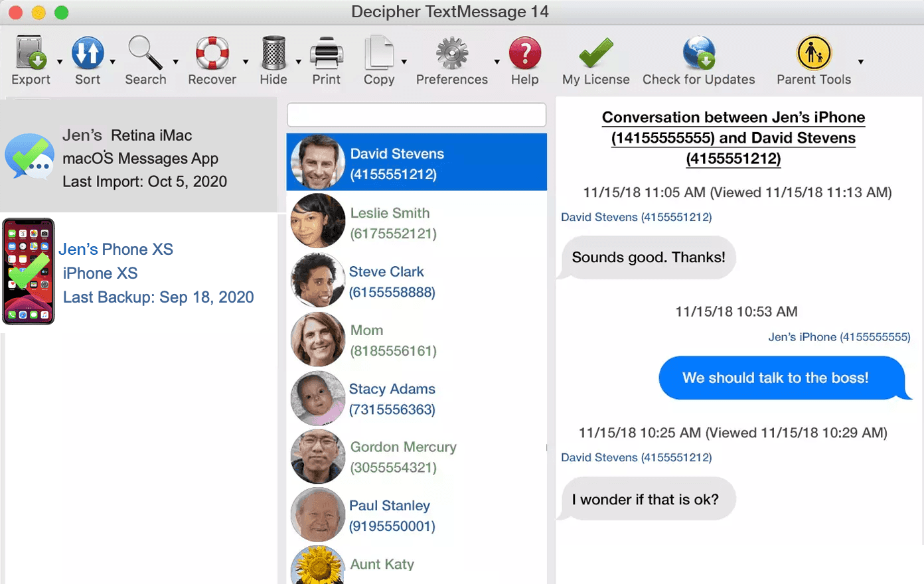The width and height of the screenshot is (924, 584).
Task: Expand the Parent Tools dropdown arrow
Action: pyautogui.click(x=860, y=62)
